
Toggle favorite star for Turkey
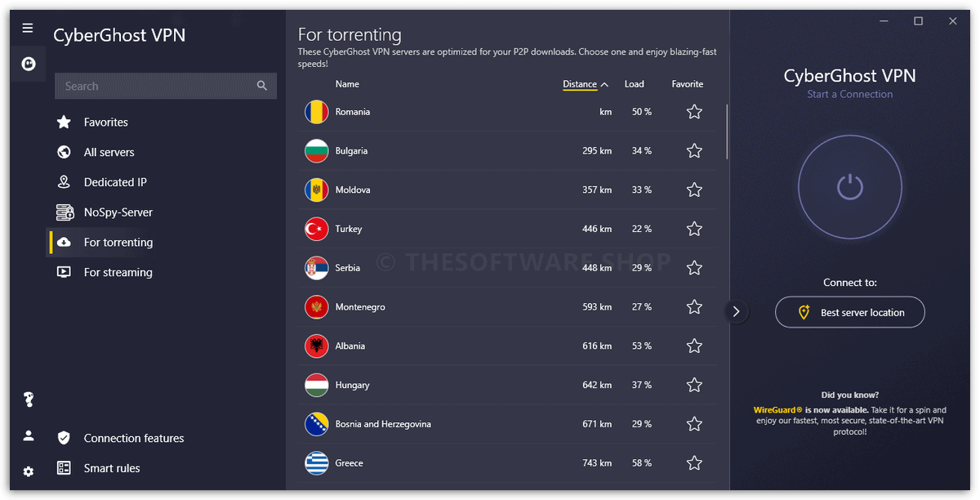click(694, 229)
